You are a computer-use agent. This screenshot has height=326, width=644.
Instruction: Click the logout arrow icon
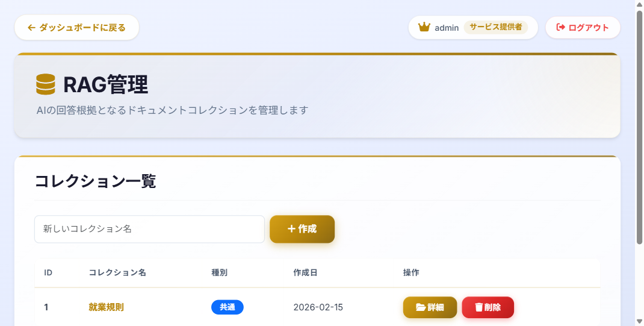coord(560,27)
